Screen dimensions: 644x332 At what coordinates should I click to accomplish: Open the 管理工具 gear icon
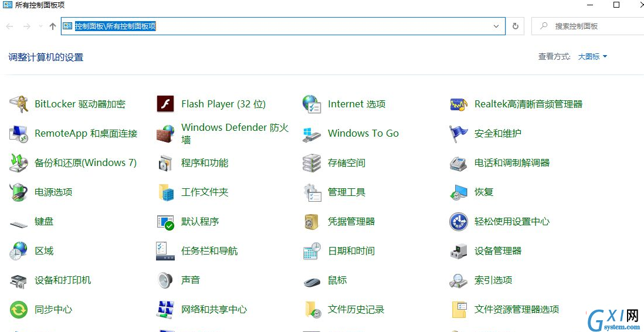pos(312,192)
